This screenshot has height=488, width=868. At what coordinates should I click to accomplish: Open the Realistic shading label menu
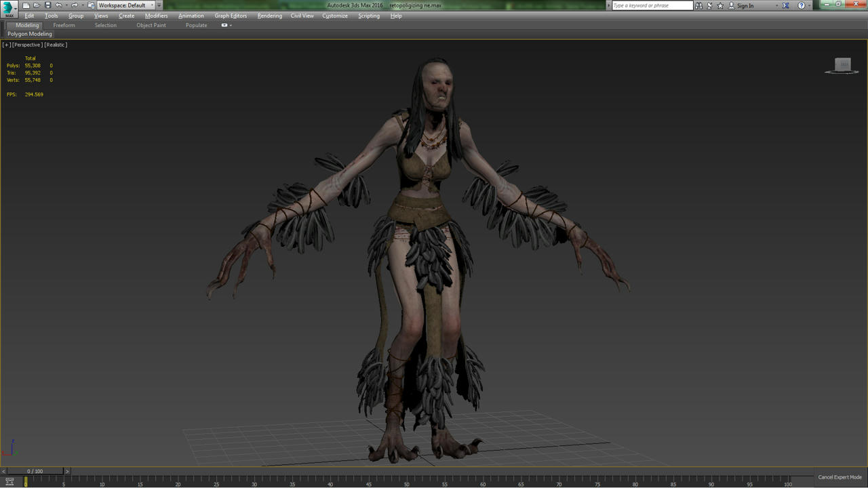[x=56, y=45]
